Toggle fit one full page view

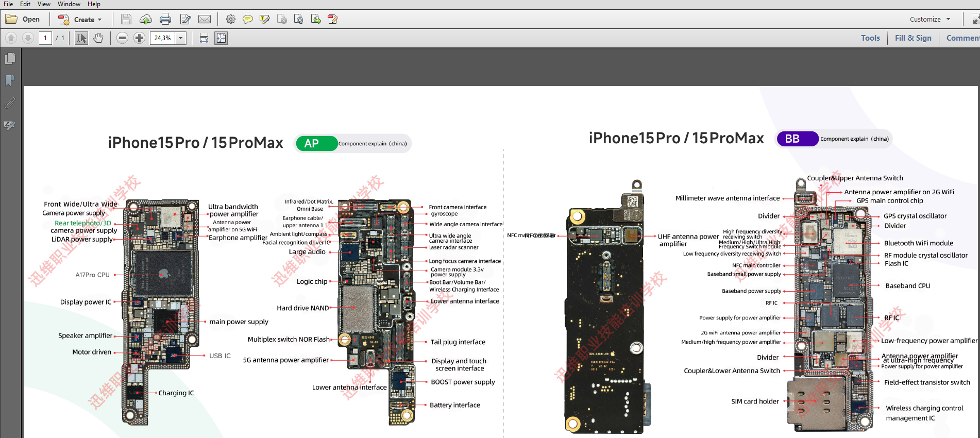click(x=221, y=38)
